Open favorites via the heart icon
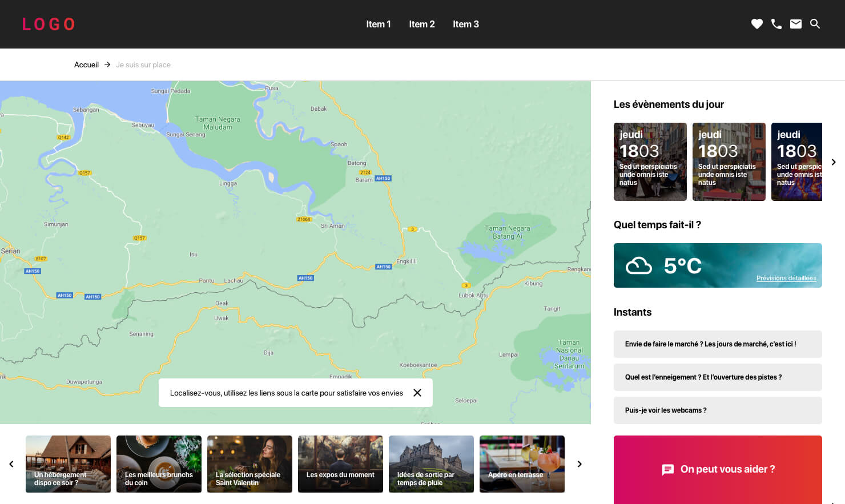Image resolution: width=845 pixels, height=504 pixels. click(757, 24)
